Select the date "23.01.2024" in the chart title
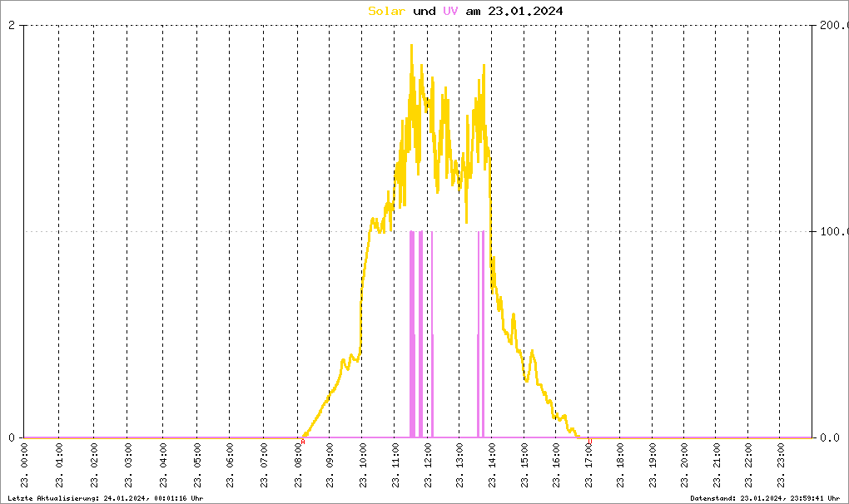The image size is (849, 504). coord(525,11)
